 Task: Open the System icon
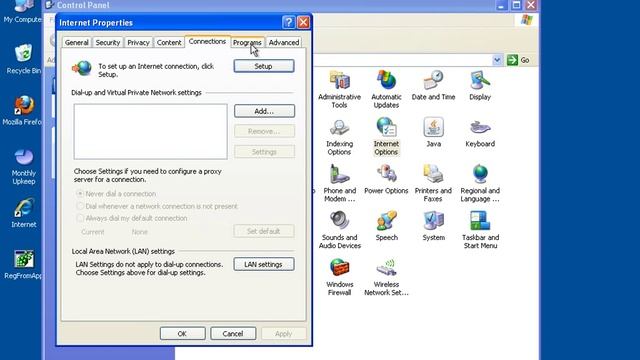coord(433,226)
